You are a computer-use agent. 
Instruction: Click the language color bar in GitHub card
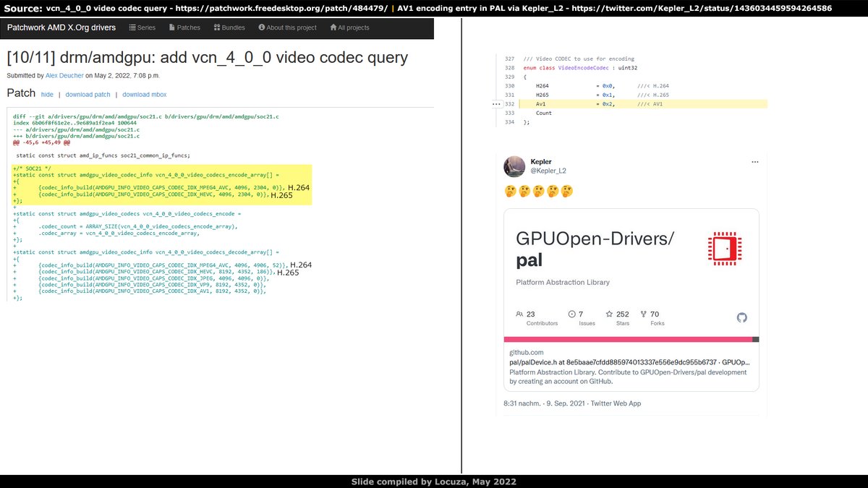[x=631, y=339]
